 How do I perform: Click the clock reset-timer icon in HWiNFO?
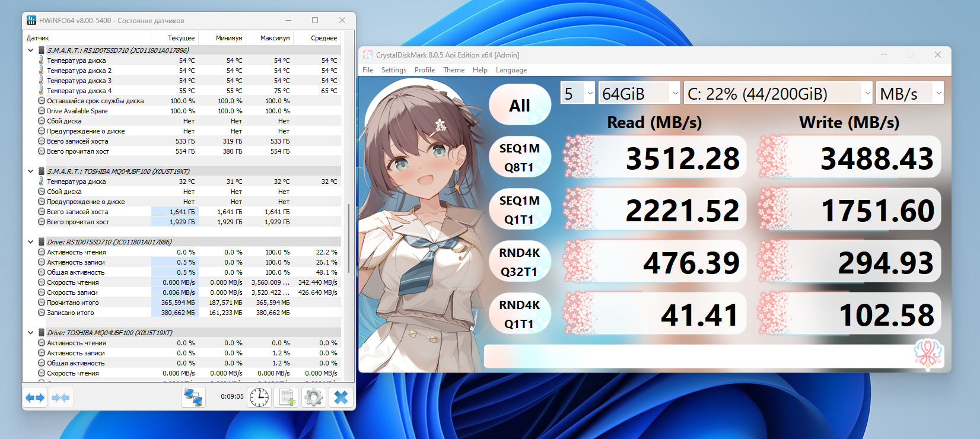[259, 397]
